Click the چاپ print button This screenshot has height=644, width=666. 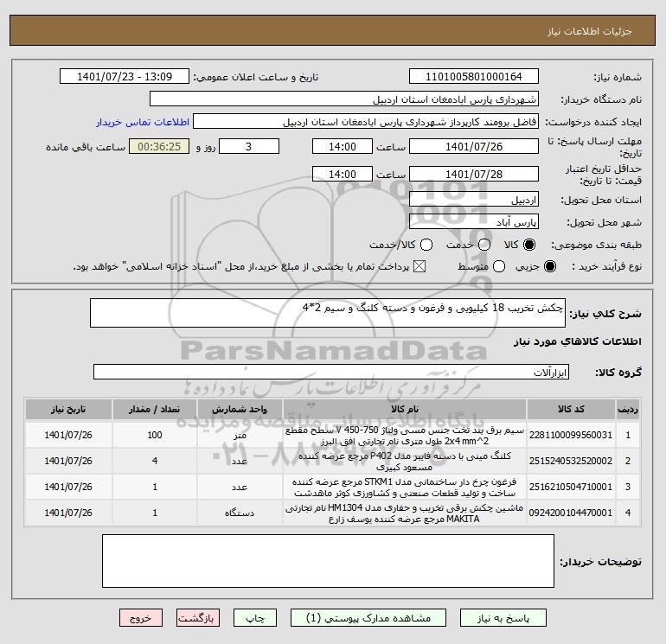coord(255,618)
